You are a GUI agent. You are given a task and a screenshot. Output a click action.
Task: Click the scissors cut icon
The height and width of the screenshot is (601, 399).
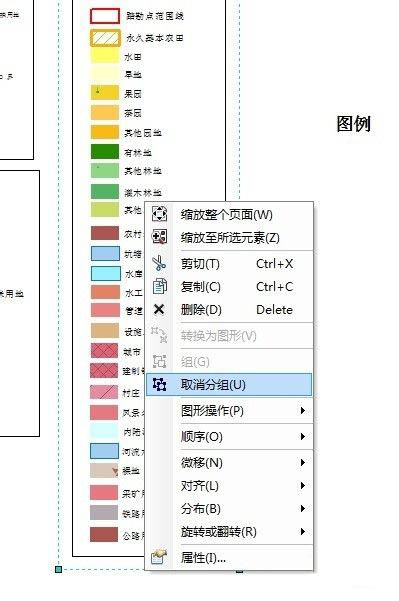pos(159,264)
